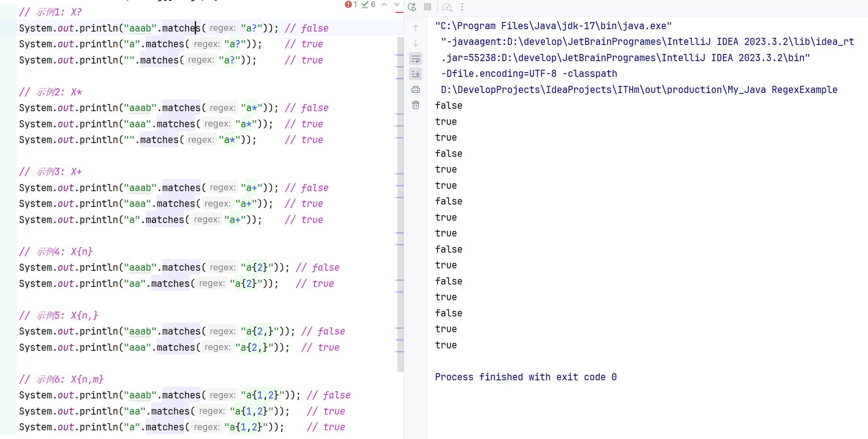Image resolution: width=868 pixels, height=439 pixels.
Task: Click the red error count indicator
Action: pyautogui.click(x=351, y=5)
